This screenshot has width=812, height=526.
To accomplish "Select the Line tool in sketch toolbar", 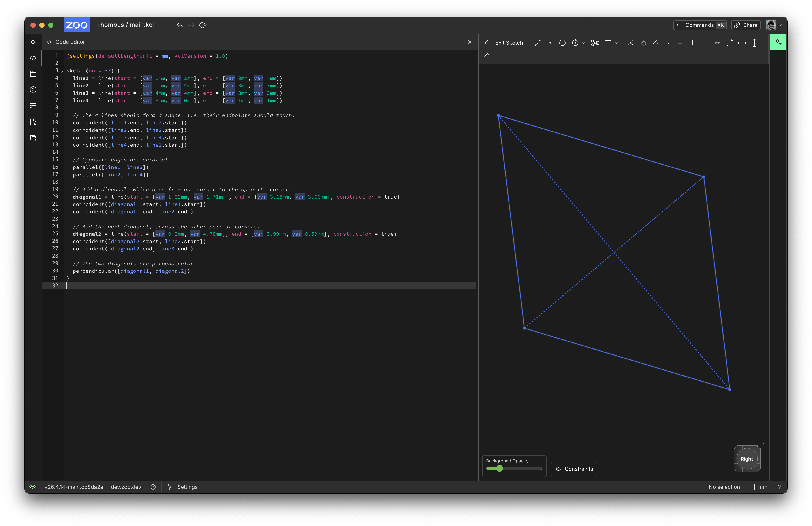I will click(x=538, y=43).
